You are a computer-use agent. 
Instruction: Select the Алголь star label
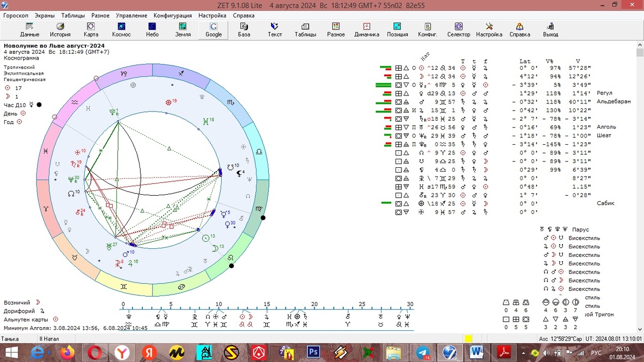(606, 127)
